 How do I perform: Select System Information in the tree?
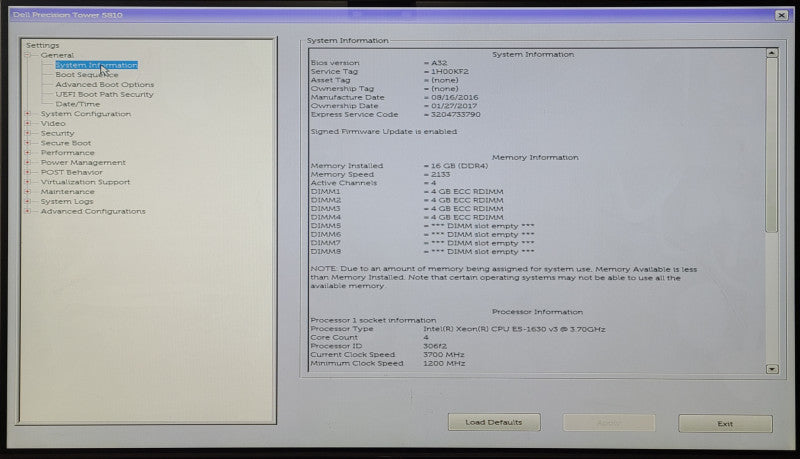pyautogui.click(x=96, y=65)
